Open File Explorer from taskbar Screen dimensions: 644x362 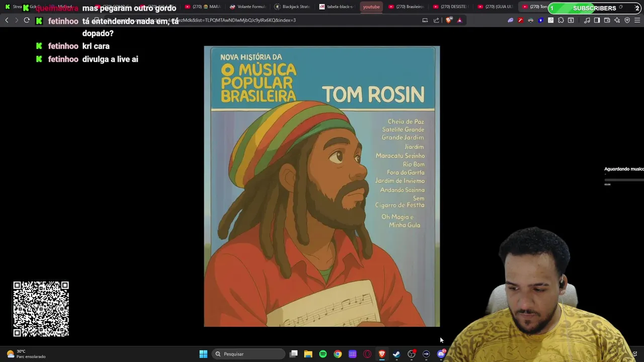pyautogui.click(x=308, y=354)
